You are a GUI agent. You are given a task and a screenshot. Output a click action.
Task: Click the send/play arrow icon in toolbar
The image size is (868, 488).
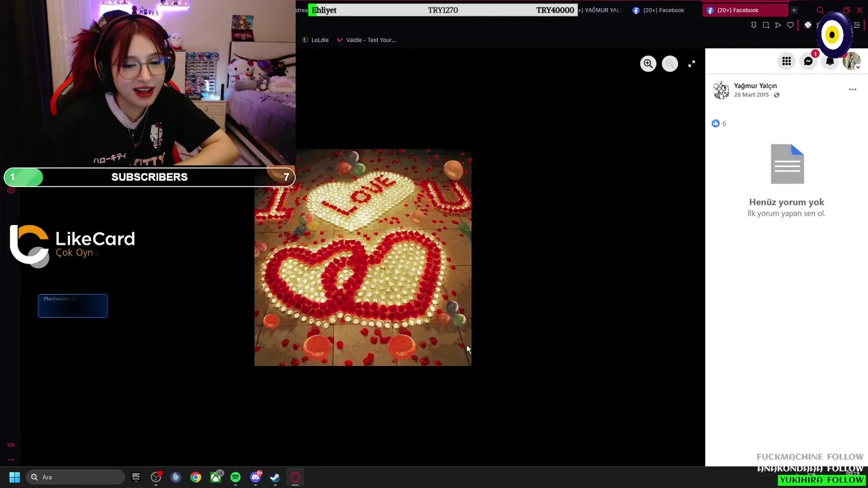tap(778, 25)
